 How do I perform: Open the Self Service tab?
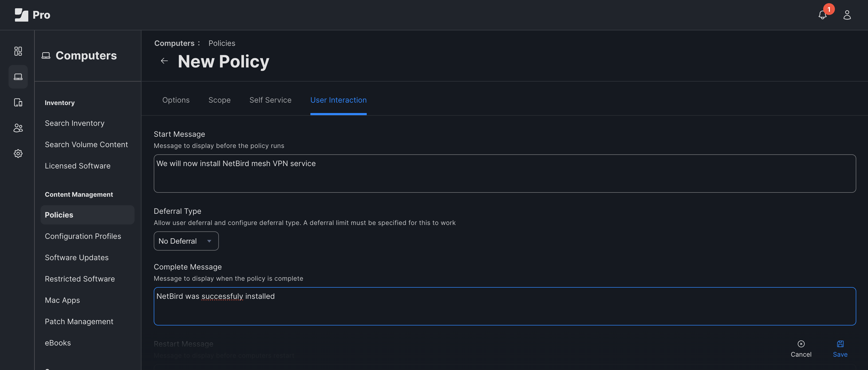pos(270,100)
